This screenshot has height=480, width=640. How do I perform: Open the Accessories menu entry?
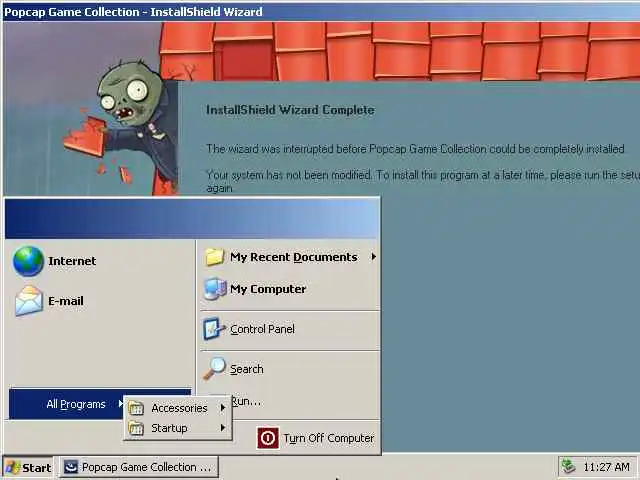(x=178, y=408)
